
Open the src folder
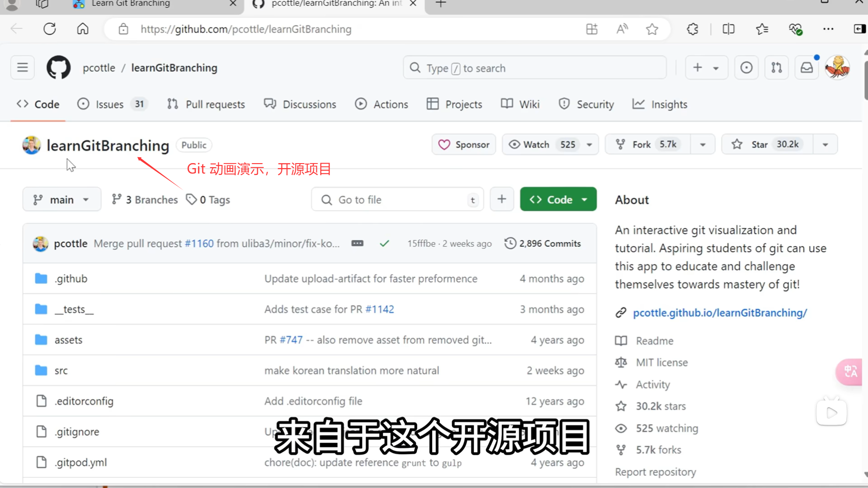[x=61, y=371]
